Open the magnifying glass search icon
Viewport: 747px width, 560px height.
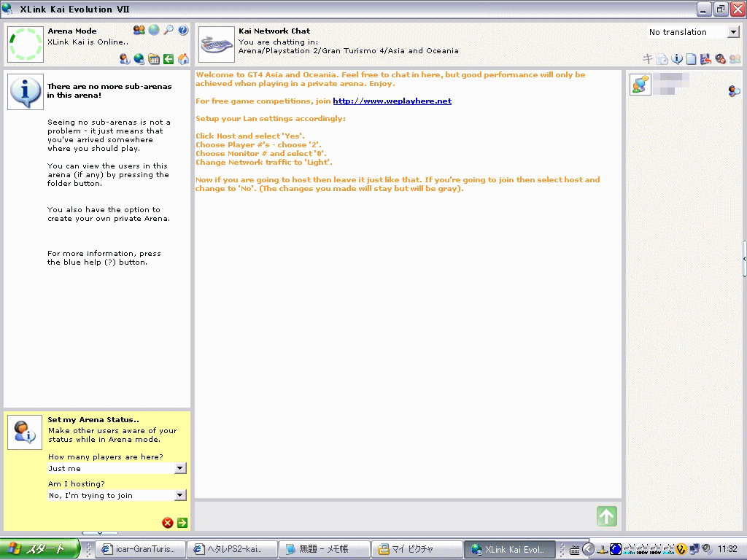[x=169, y=30]
